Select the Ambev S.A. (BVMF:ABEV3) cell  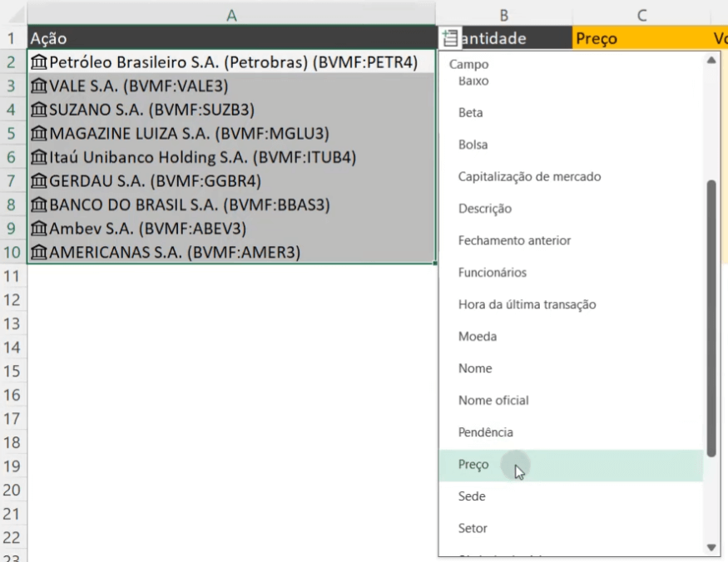click(231, 229)
